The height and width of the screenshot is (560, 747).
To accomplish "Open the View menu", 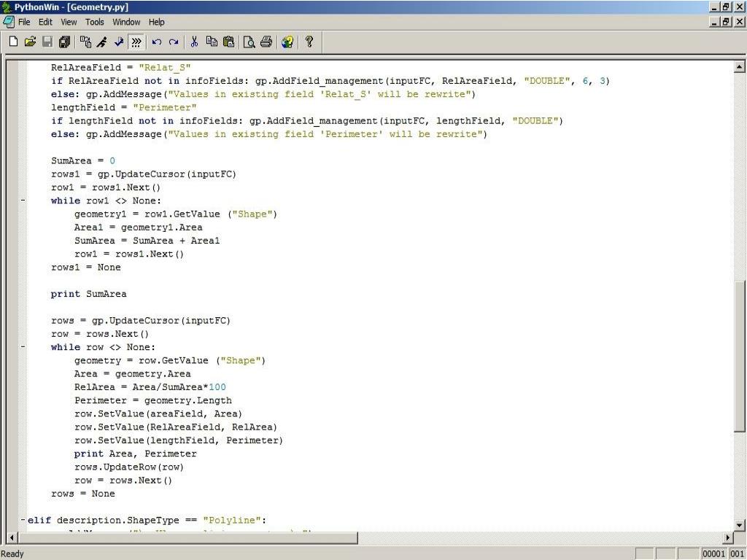I will pyautogui.click(x=69, y=22).
